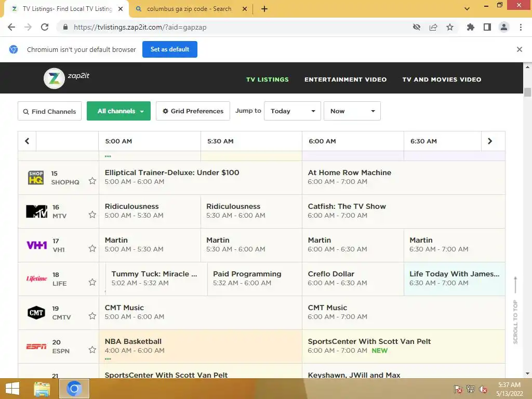Image resolution: width=532 pixels, height=399 pixels.
Task: Open File Explorer from the taskbar
Action: [x=42, y=389]
